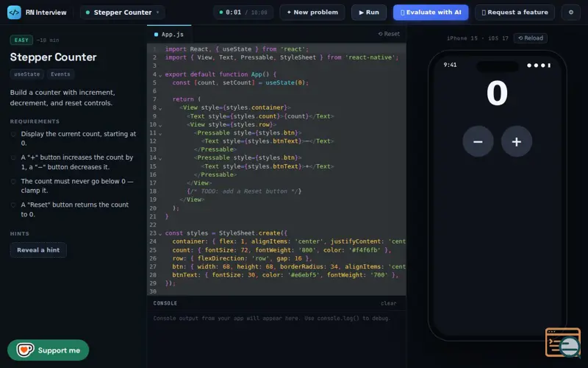
Task: Clear the console
Action: click(x=389, y=303)
